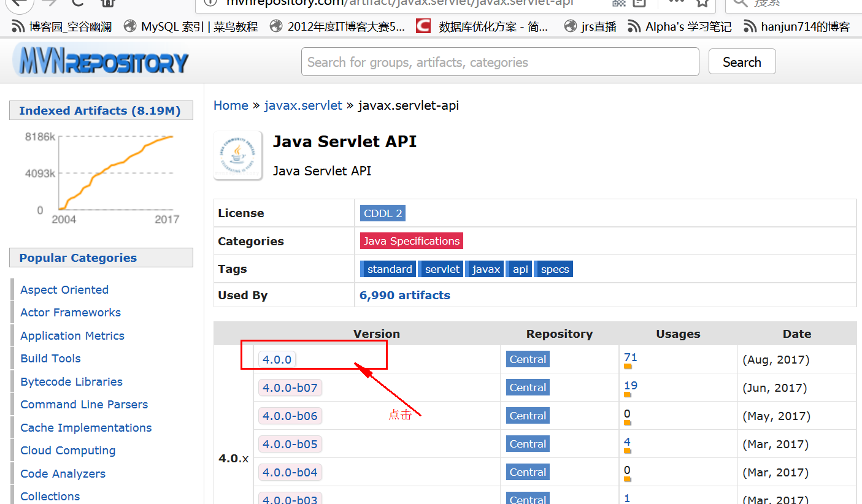The height and width of the screenshot is (504, 862).
Task: Open the Application Metrics category
Action: [x=72, y=336]
